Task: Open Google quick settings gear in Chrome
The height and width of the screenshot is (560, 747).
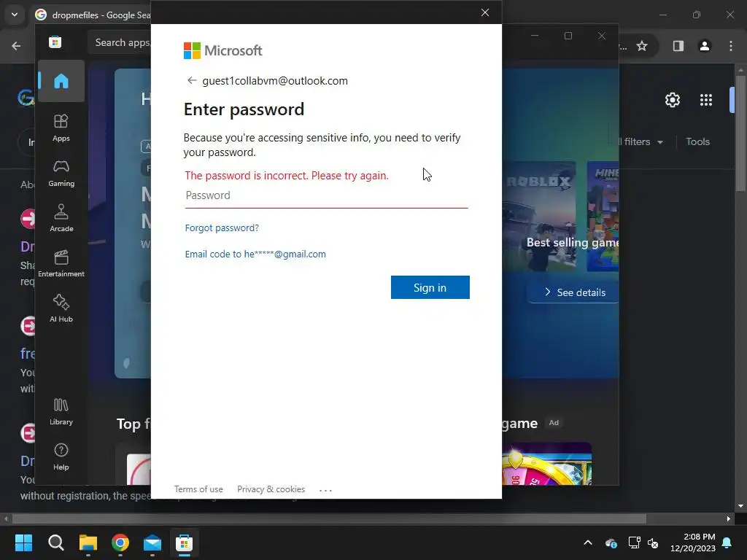Action: [x=672, y=100]
